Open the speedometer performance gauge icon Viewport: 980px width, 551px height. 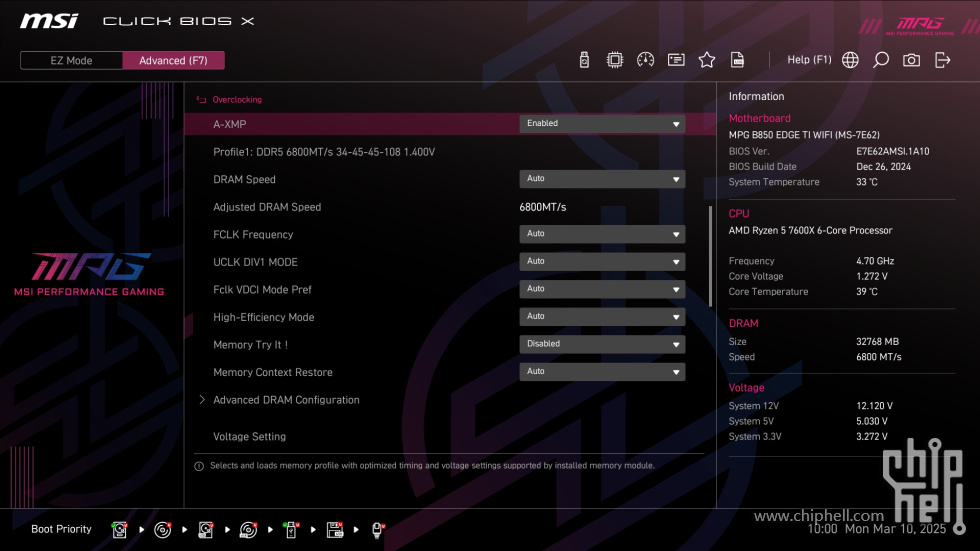click(645, 60)
